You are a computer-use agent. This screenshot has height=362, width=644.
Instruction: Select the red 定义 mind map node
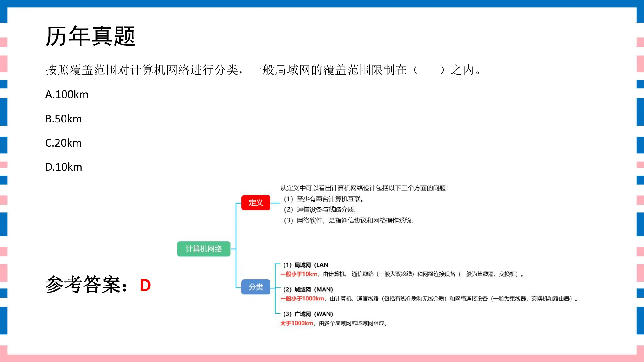256,203
